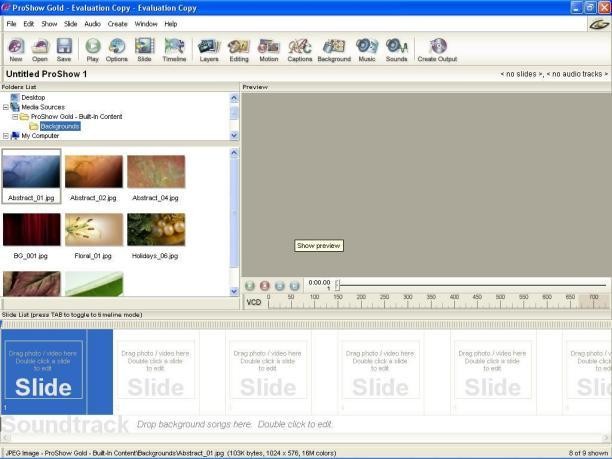Click the 350 mark on VCD ruler
Viewport: 612px width, 459px height.
coord(431,297)
